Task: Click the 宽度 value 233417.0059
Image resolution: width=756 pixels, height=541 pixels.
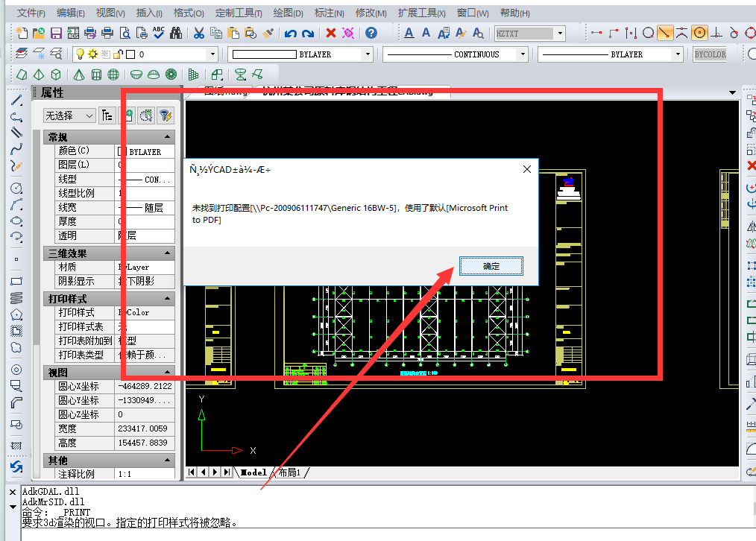Action: tap(145, 428)
